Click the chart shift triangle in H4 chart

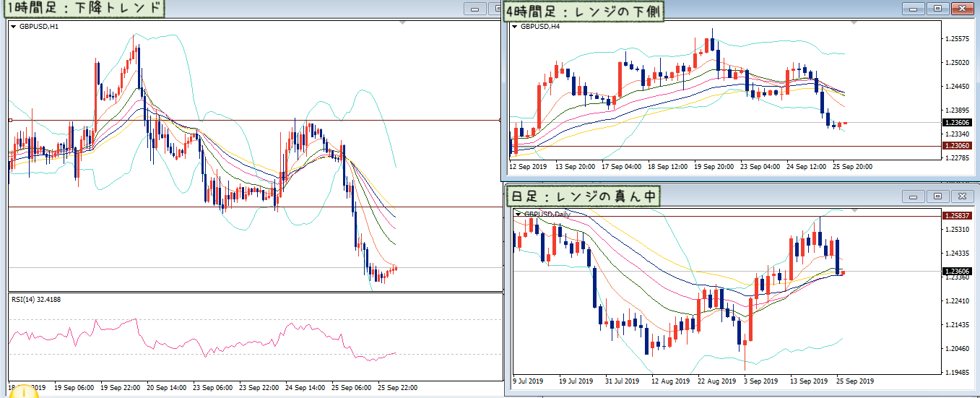[x=855, y=23]
